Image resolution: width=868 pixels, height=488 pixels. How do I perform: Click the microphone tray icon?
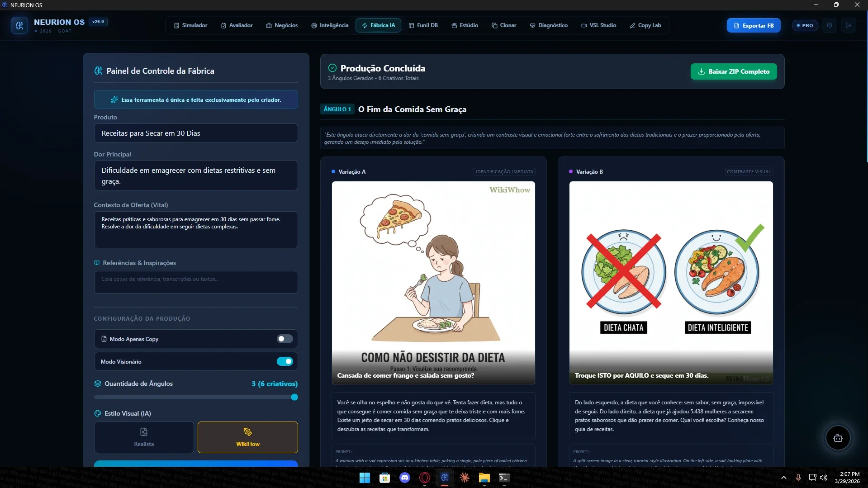(798, 478)
